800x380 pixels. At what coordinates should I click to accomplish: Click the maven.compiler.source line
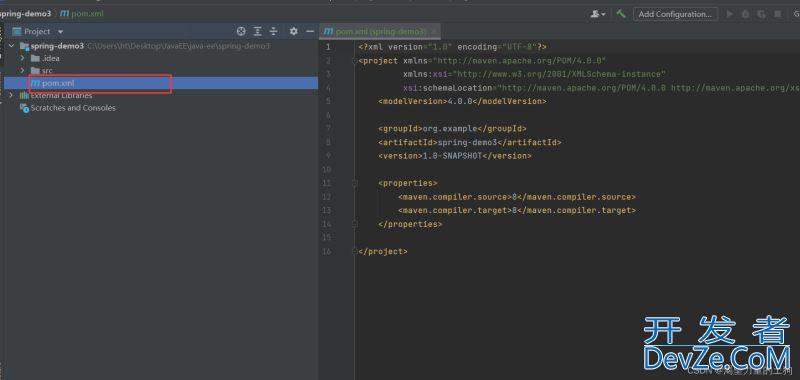tap(516, 197)
